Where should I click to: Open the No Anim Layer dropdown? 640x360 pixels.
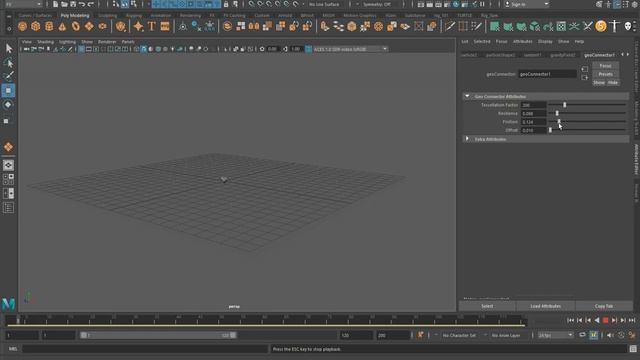[506, 335]
